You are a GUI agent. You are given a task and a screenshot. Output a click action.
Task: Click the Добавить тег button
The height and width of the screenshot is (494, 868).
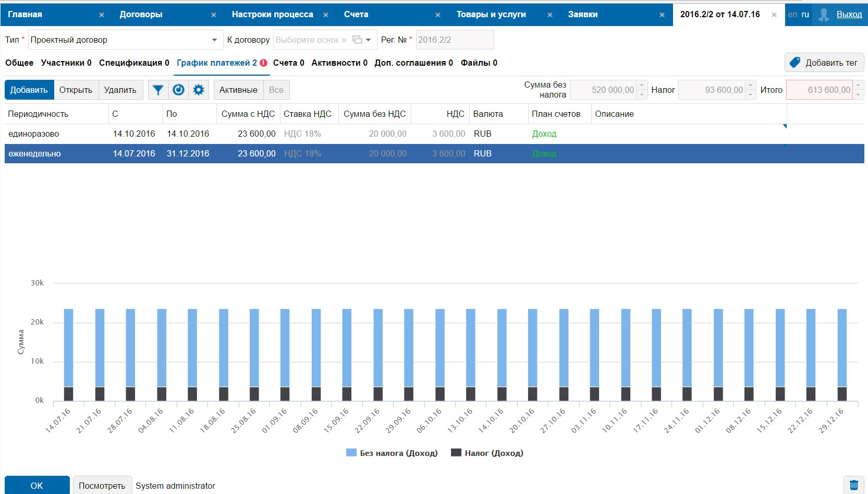click(x=824, y=63)
